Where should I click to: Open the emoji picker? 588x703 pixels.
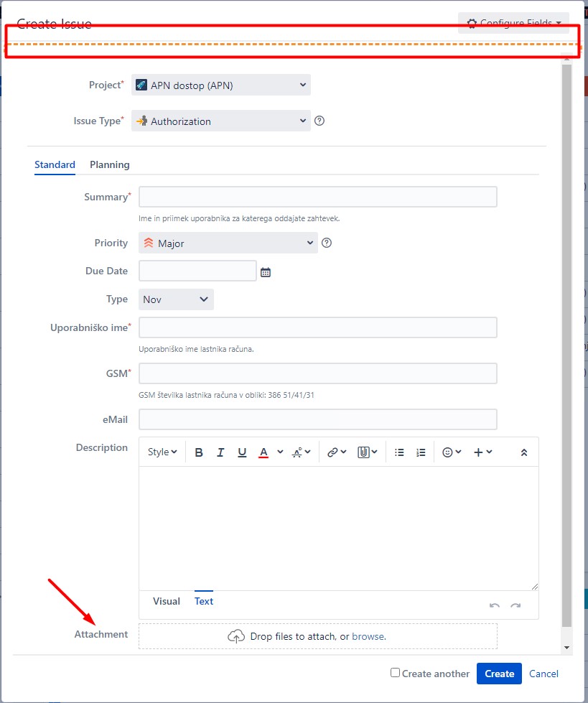coord(452,452)
